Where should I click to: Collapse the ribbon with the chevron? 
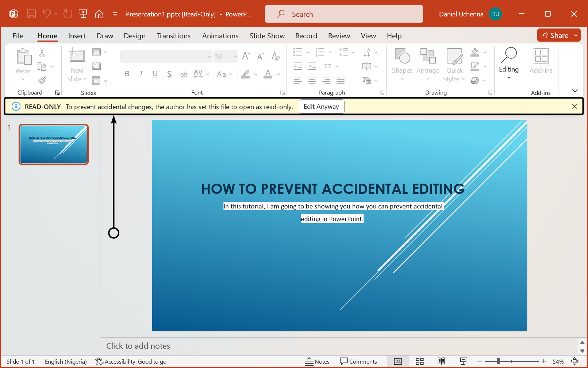(x=575, y=91)
